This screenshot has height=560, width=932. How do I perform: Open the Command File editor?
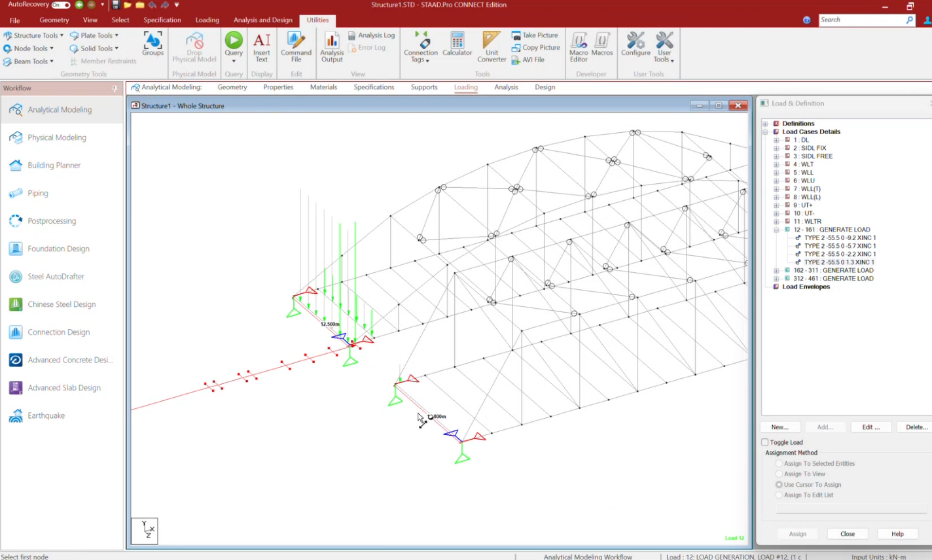296,46
